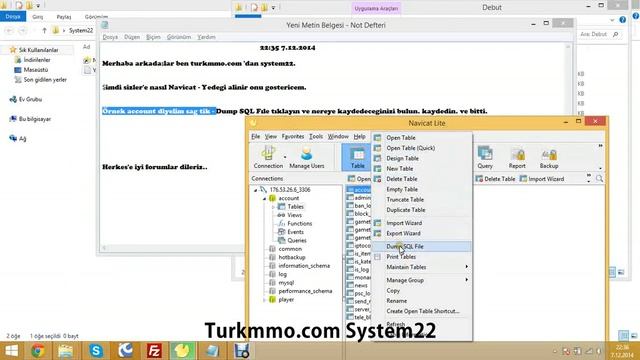Open Navicat Tools menu

point(316,136)
